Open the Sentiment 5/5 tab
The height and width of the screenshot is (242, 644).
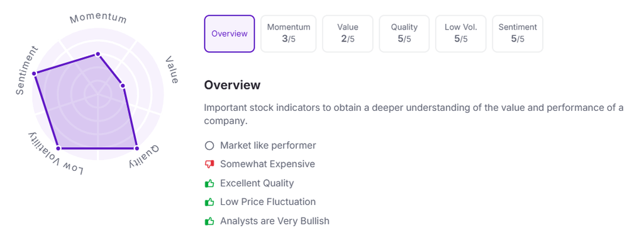[518, 34]
